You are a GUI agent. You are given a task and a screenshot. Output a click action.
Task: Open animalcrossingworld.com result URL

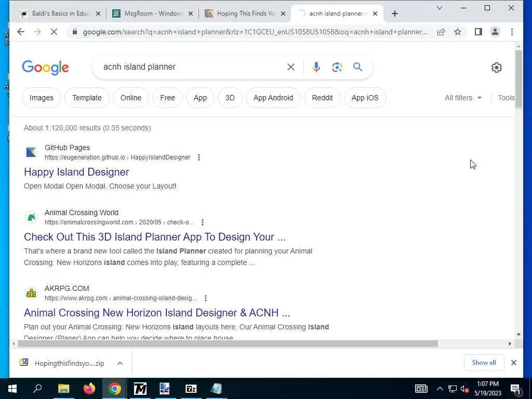tap(119, 222)
